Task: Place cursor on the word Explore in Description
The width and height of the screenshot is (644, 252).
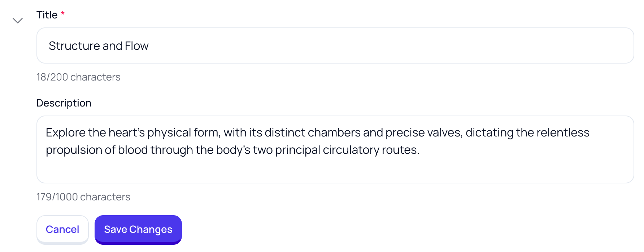Action: tap(66, 133)
